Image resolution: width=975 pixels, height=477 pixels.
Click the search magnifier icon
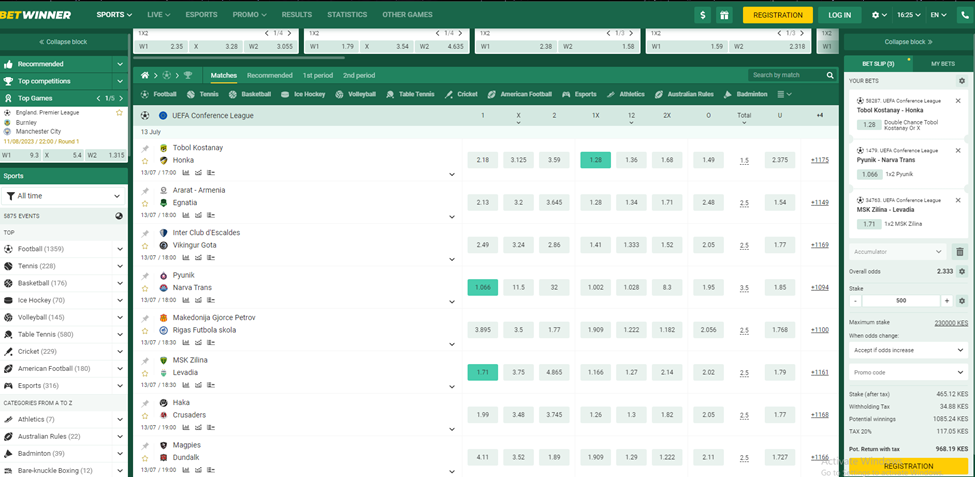tap(830, 75)
